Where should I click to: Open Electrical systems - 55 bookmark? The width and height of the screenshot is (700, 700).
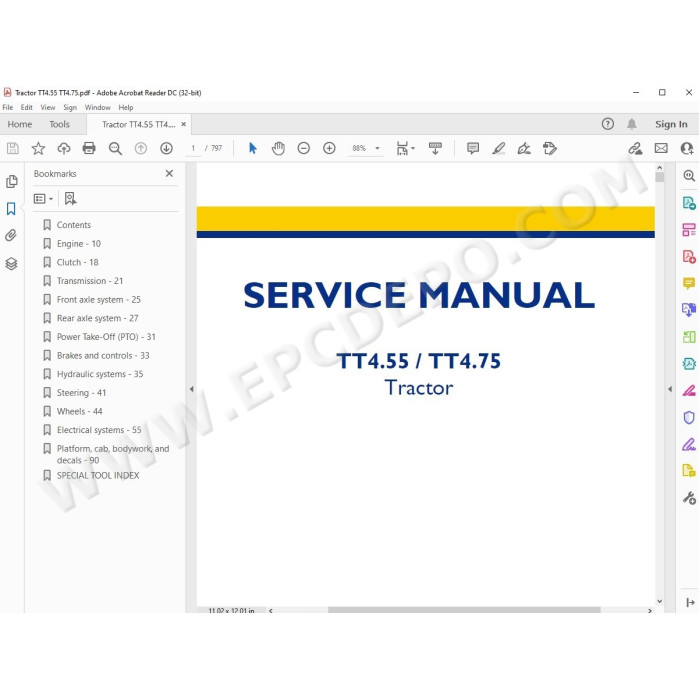pyautogui.click(x=99, y=430)
